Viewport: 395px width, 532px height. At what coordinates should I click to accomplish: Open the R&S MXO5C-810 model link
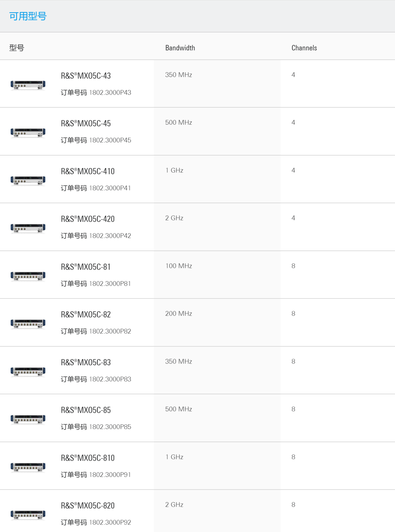click(x=88, y=458)
